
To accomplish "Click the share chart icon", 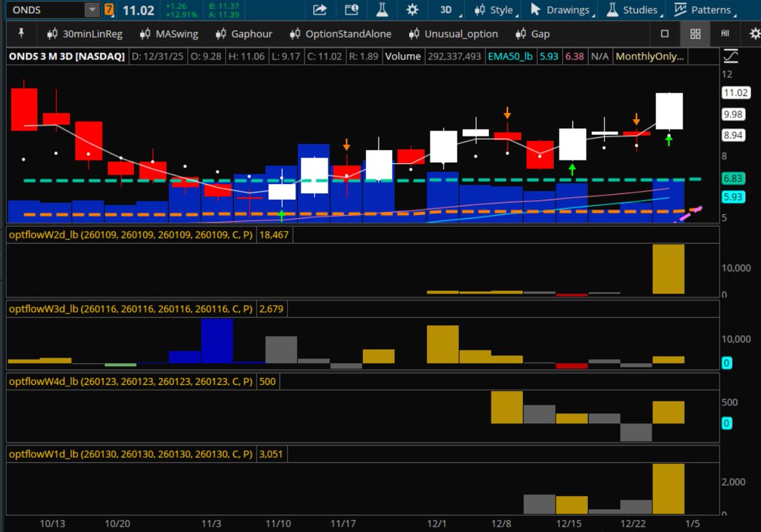I will [x=320, y=10].
